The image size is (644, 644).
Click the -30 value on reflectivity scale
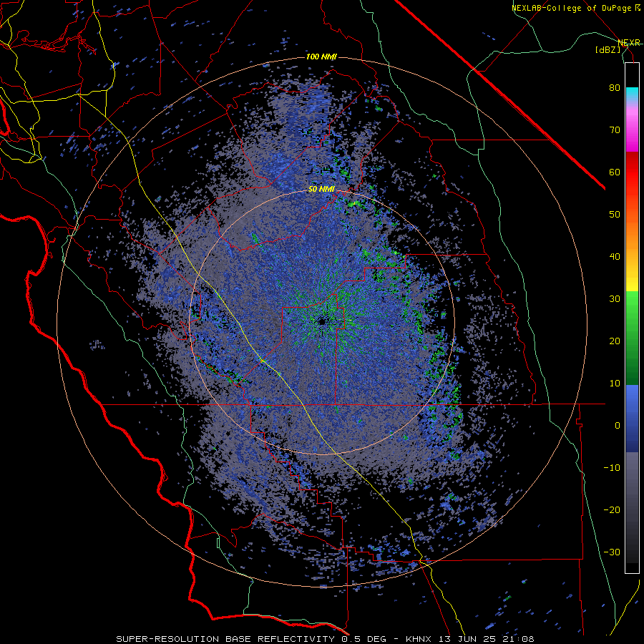[x=612, y=552]
